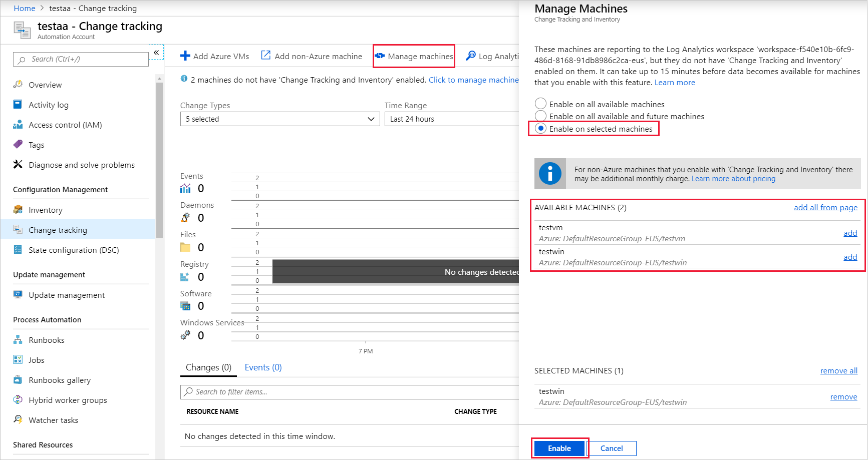Select Enable on all available machines
This screenshot has width=868, height=460.
coord(540,104)
